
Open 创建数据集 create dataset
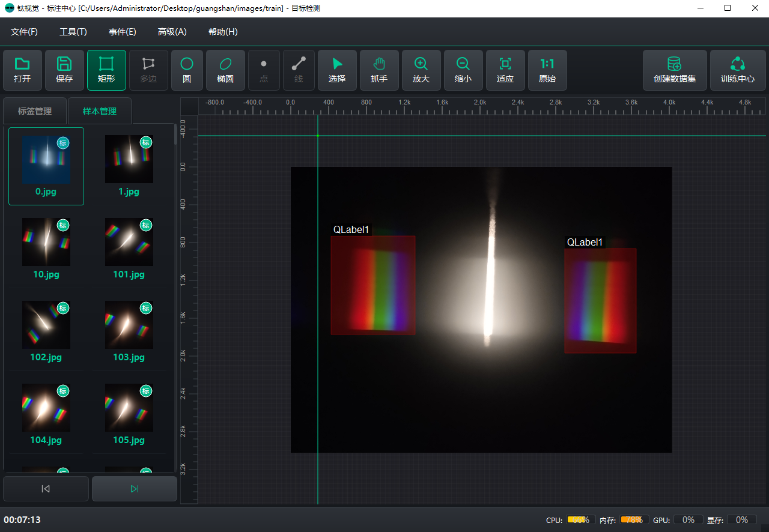point(675,70)
